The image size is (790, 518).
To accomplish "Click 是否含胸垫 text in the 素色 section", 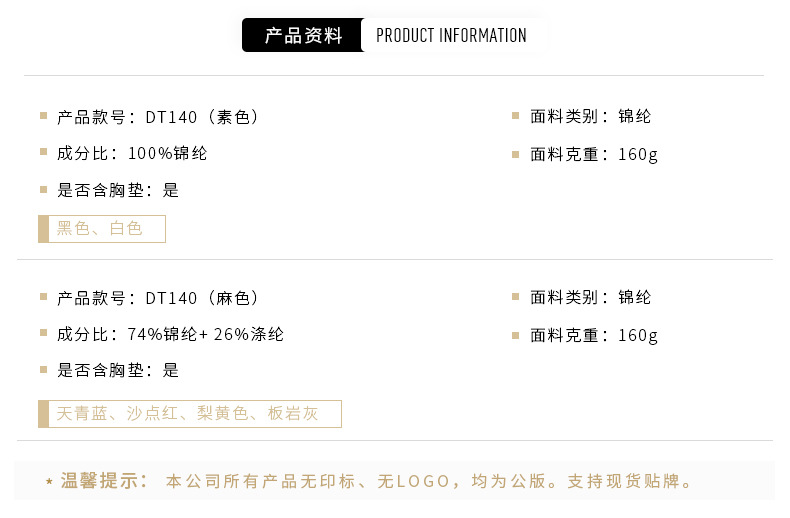I will tap(118, 190).
